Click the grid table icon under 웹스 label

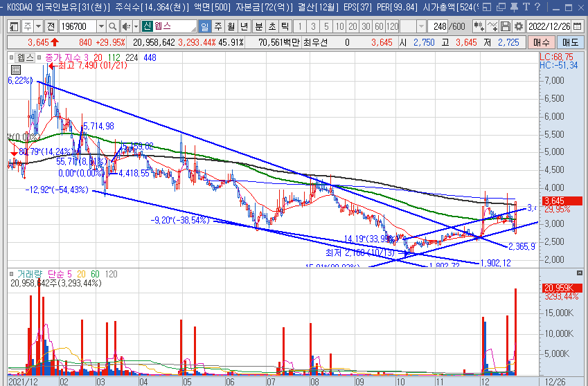click(x=16, y=70)
